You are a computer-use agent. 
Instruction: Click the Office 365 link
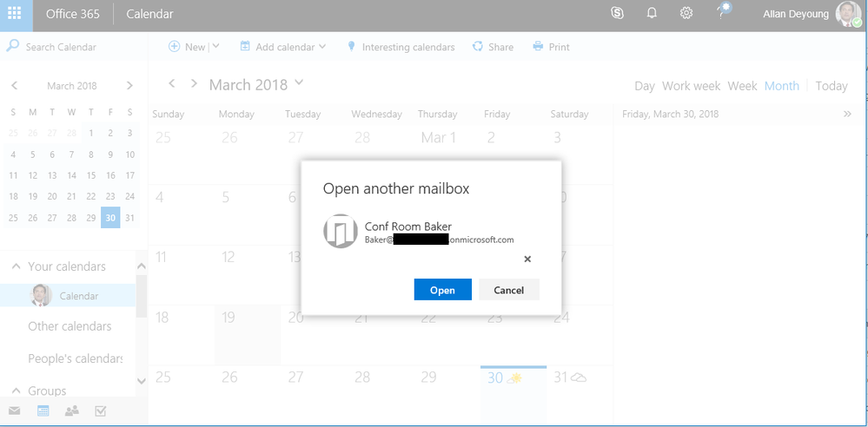(72, 14)
